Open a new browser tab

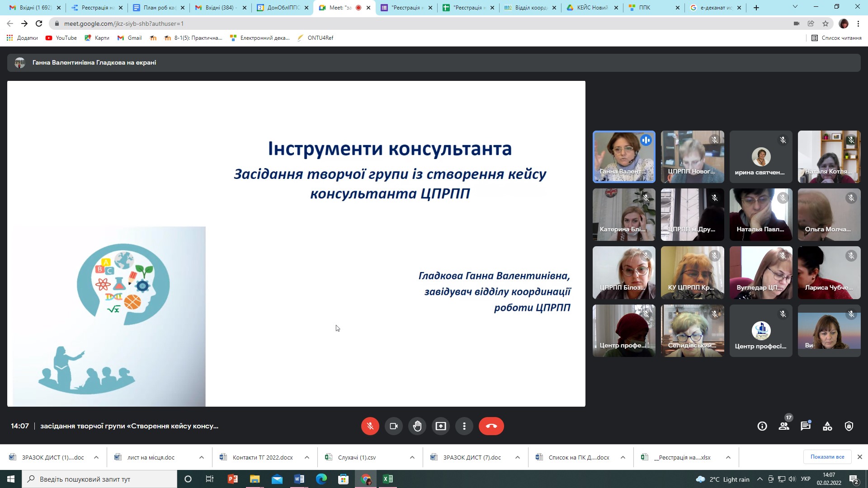tap(756, 8)
